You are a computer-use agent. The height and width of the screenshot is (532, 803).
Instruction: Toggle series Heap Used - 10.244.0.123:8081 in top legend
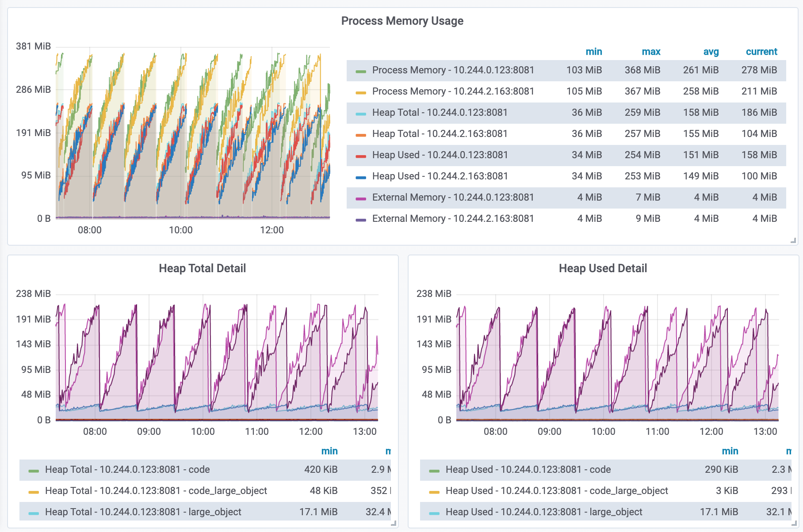pos(440,155)
